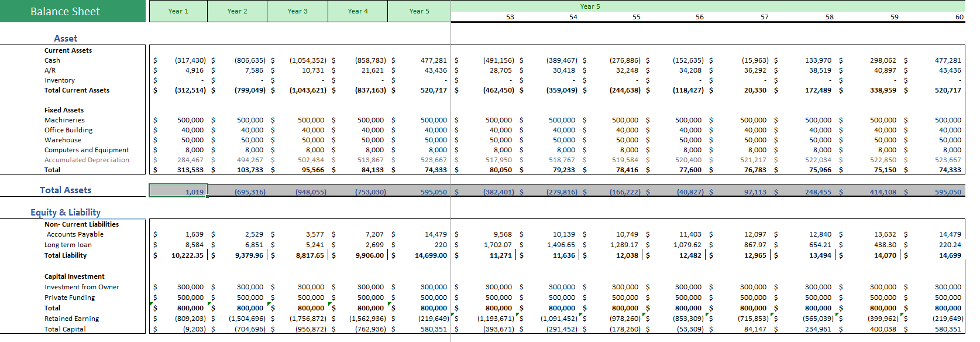
Task: Select the Cash row label
Action: pos(52,60)
